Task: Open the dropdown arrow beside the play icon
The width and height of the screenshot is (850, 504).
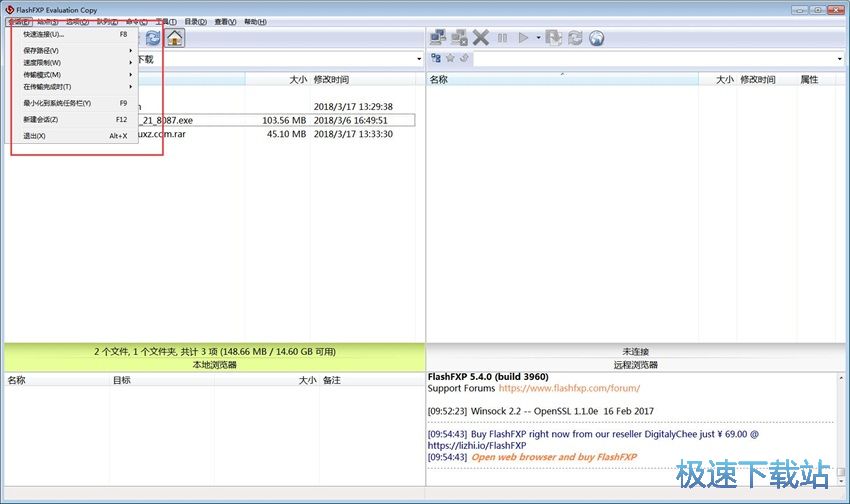Action: click(538, 37)
